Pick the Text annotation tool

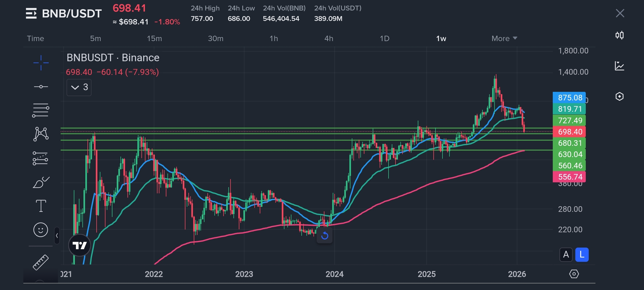[x=41, y=206]
